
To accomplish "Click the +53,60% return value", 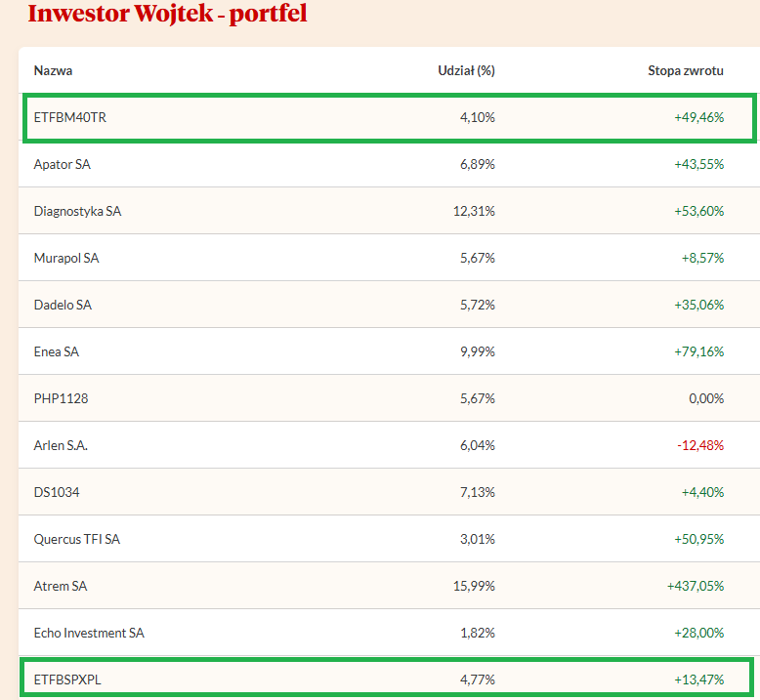I will point(698,211).
